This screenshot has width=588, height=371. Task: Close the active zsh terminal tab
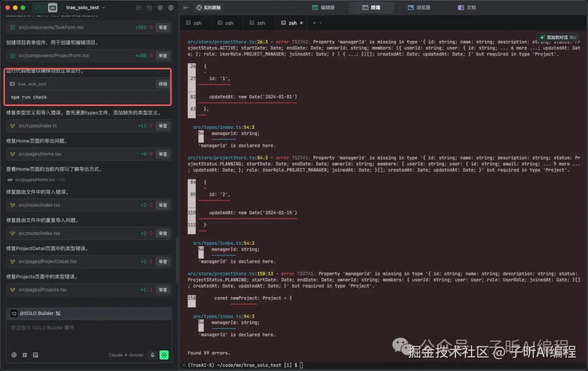301,23
